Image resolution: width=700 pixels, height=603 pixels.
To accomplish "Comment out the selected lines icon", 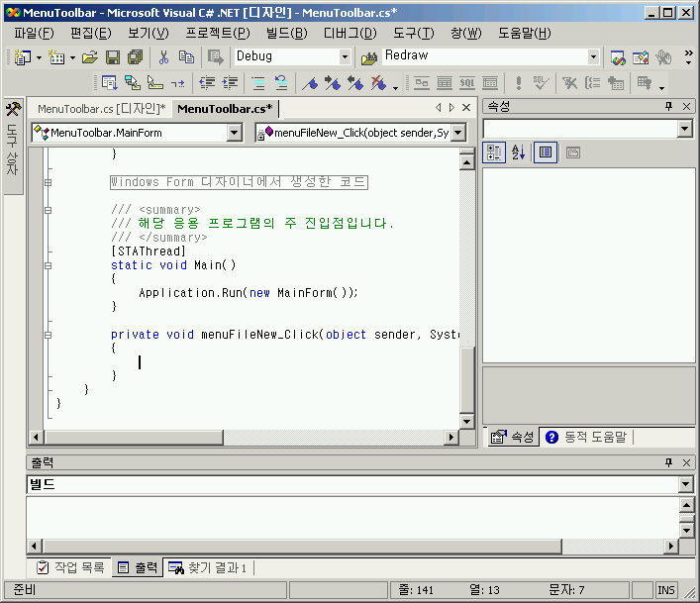I will tap(258, 83).
